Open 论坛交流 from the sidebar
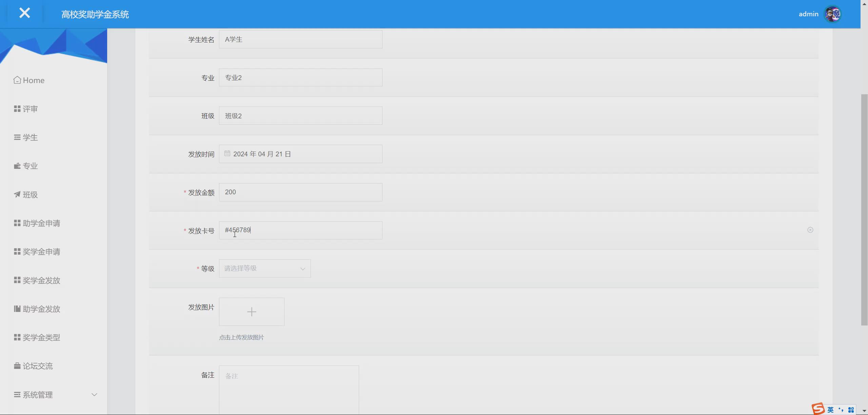 point(37,366)
